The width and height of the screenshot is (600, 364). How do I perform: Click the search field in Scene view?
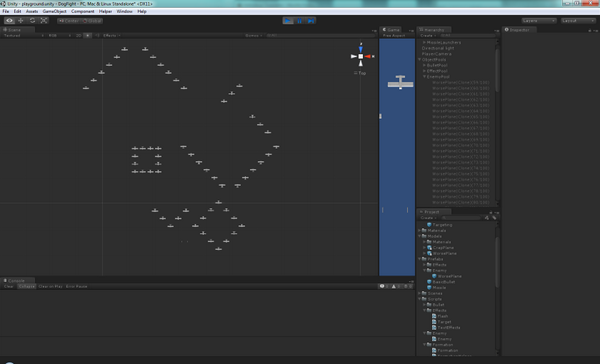pos(320,35)
